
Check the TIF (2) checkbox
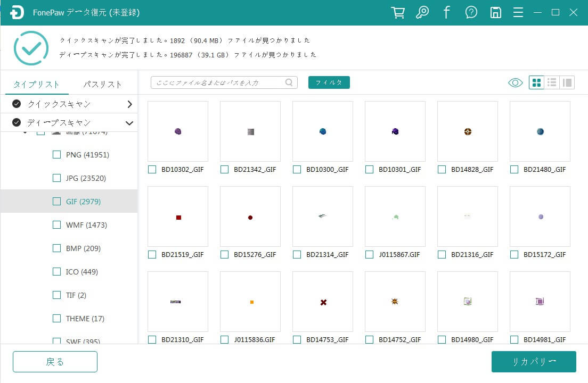tap(56, 295)
